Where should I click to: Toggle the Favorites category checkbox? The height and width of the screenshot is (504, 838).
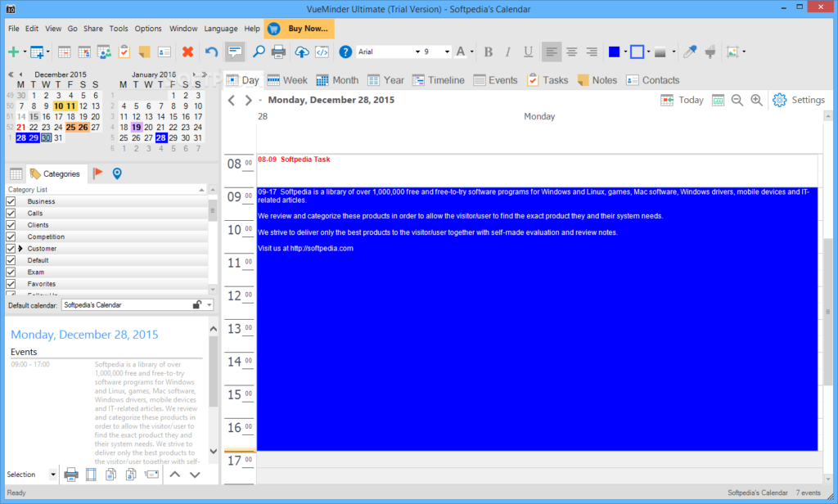[11, 284]
